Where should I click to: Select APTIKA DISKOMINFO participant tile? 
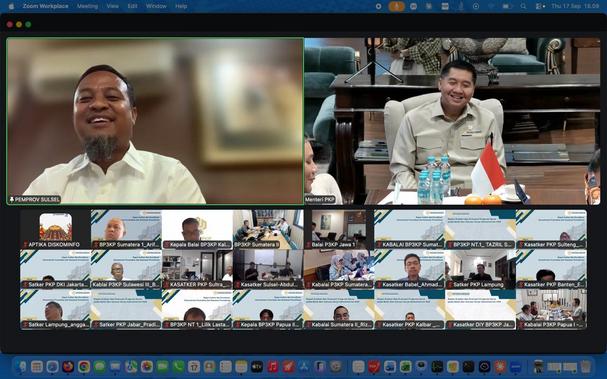[x=55, y=229]
